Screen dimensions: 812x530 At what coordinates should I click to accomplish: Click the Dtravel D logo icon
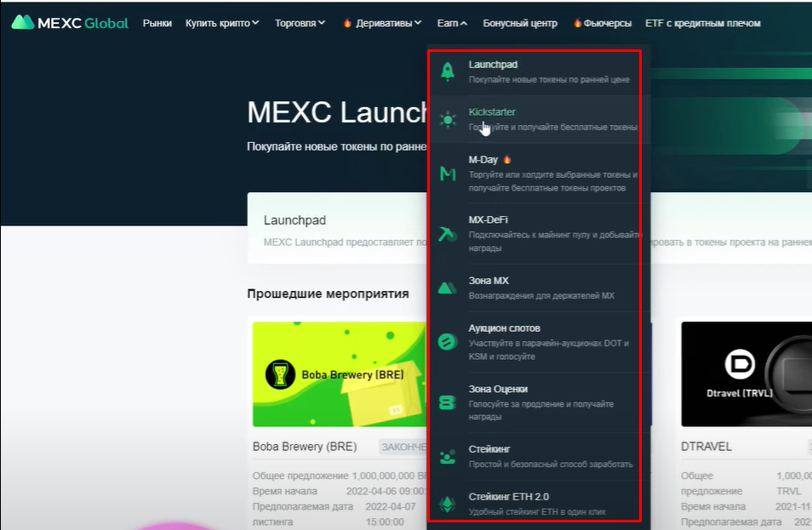click(740, 364)
